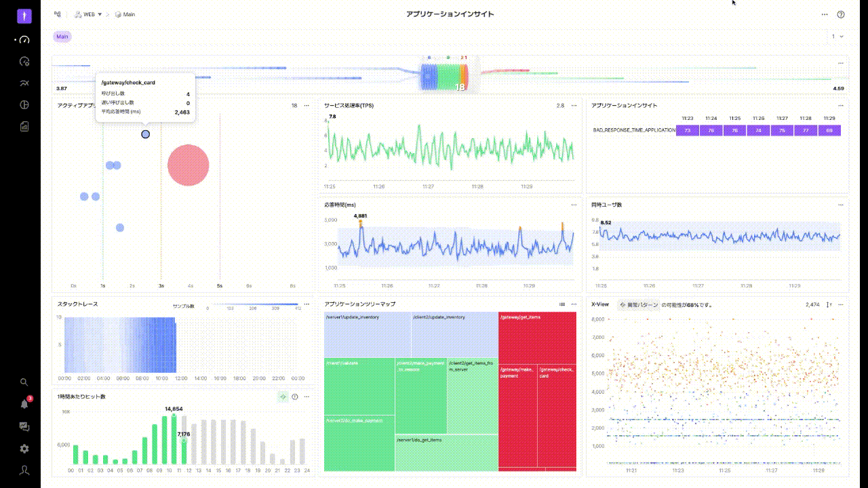The width and height of the screenshot is (868, 488).
Task: Open the project hierarchy icon in breadcrumb
Action: click(58, 14)
